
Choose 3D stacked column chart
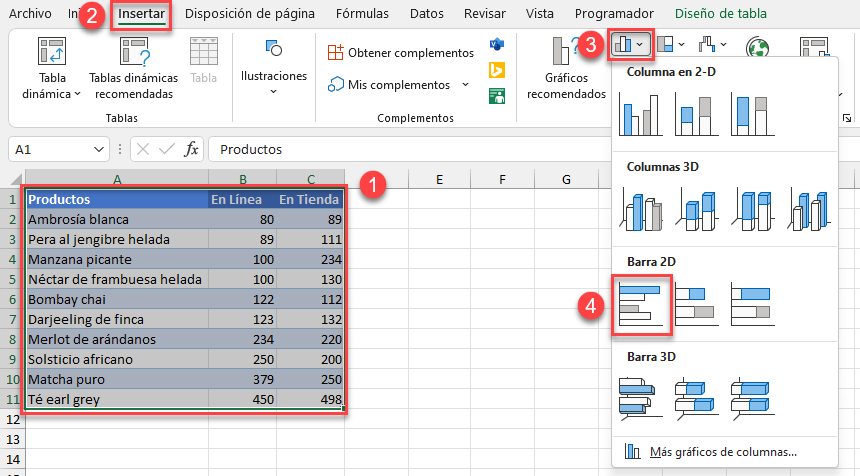[697, 209]
